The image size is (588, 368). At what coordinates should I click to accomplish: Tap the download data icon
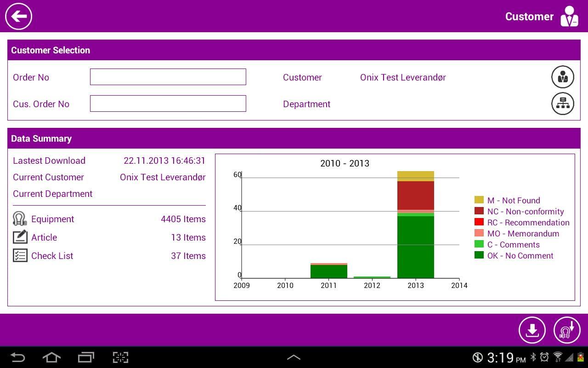(532, 330)
